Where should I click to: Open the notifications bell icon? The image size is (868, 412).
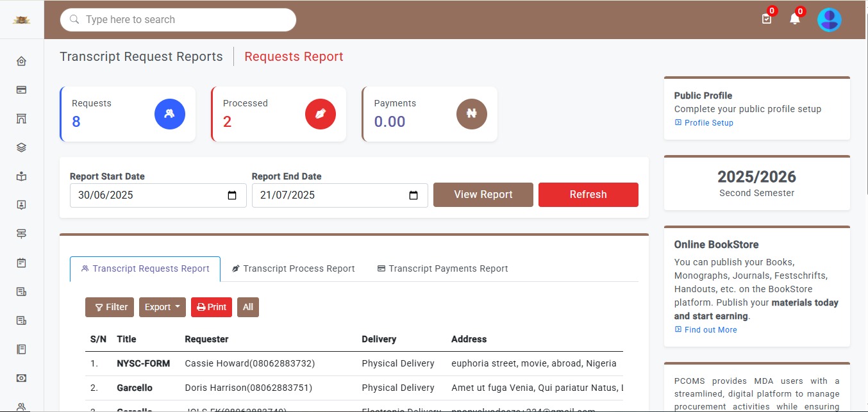click(795, 19)
